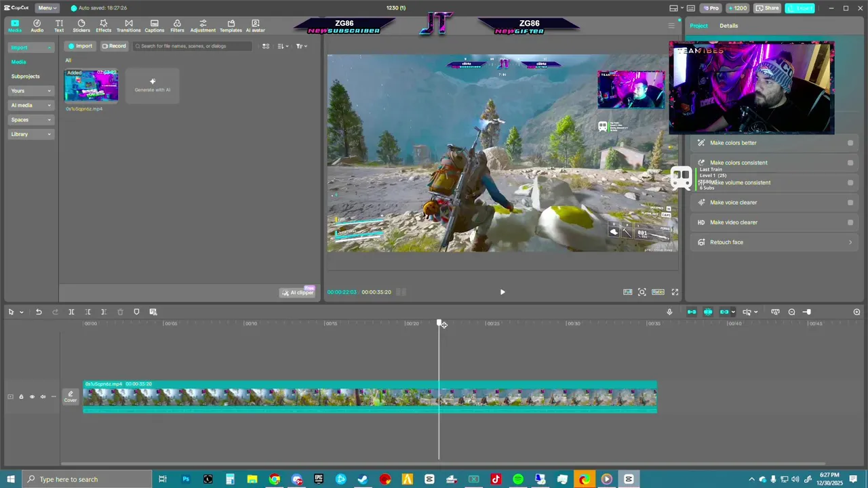
Task: Lock the video track
Action: pyautogui.click(x=21, y=396)
